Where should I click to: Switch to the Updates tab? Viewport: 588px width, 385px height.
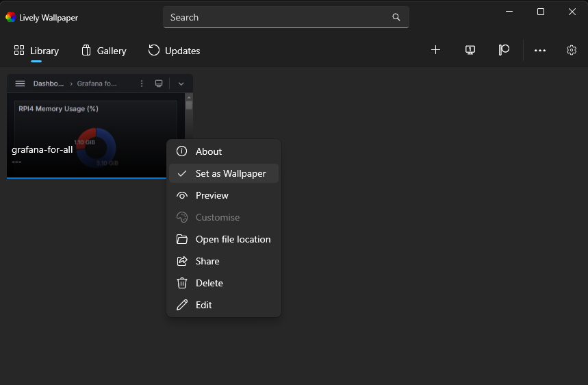click(x=175, y=51)
